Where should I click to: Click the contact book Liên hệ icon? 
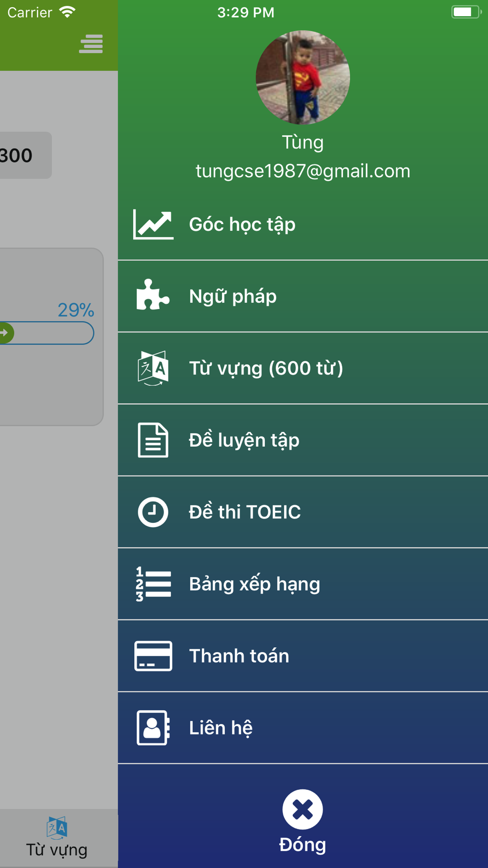click(x=153, y=728)
